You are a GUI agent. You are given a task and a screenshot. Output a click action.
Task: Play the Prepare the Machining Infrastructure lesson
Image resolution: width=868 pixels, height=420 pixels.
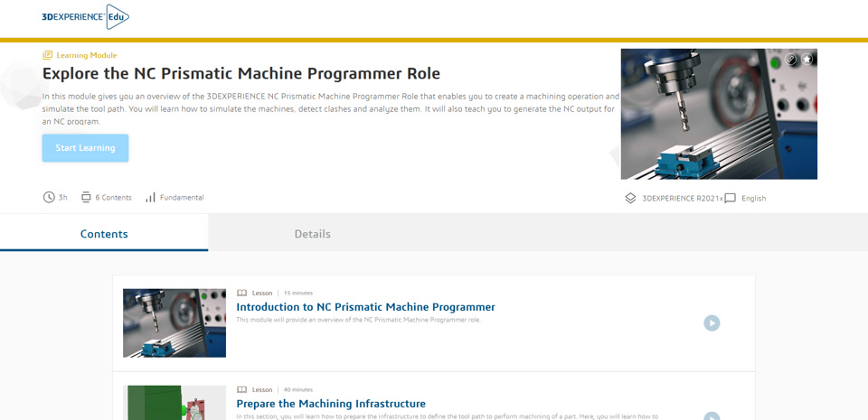712,415
